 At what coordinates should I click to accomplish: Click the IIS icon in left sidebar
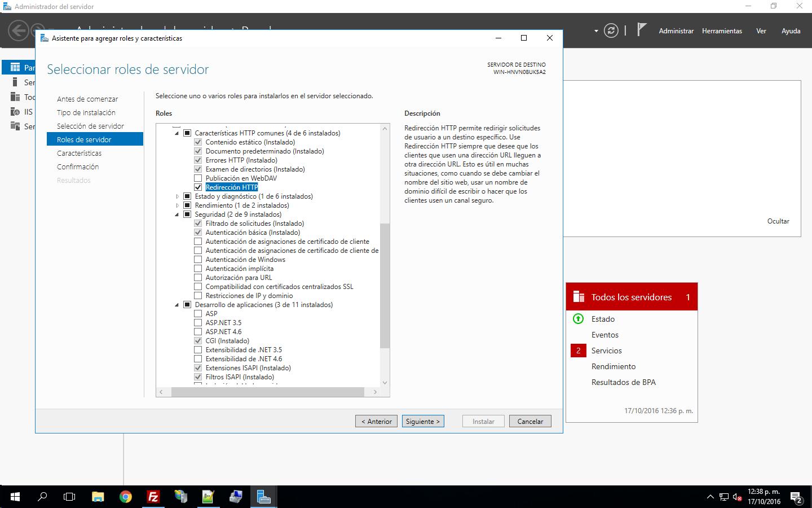point(15,112)
